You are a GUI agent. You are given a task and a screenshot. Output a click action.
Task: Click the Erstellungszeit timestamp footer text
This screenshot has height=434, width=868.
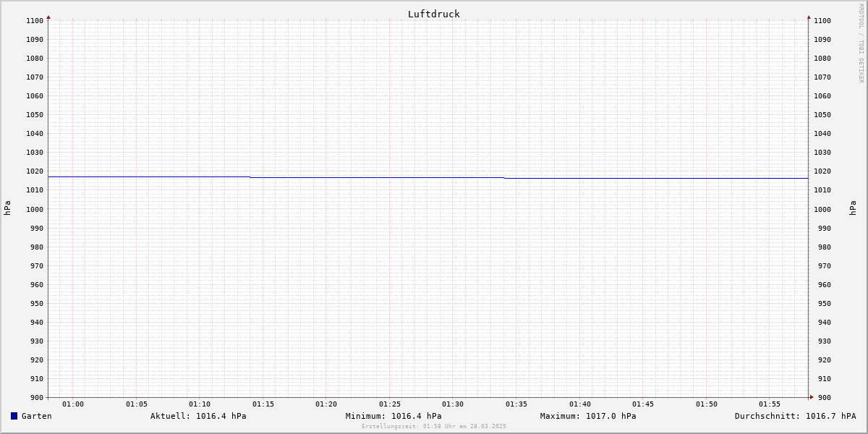(434, 426)
